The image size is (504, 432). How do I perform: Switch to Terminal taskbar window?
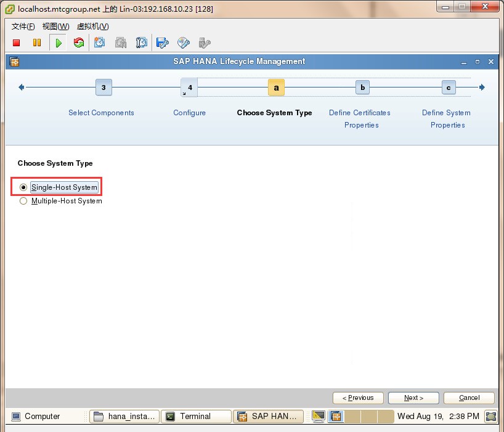point(196,417)
